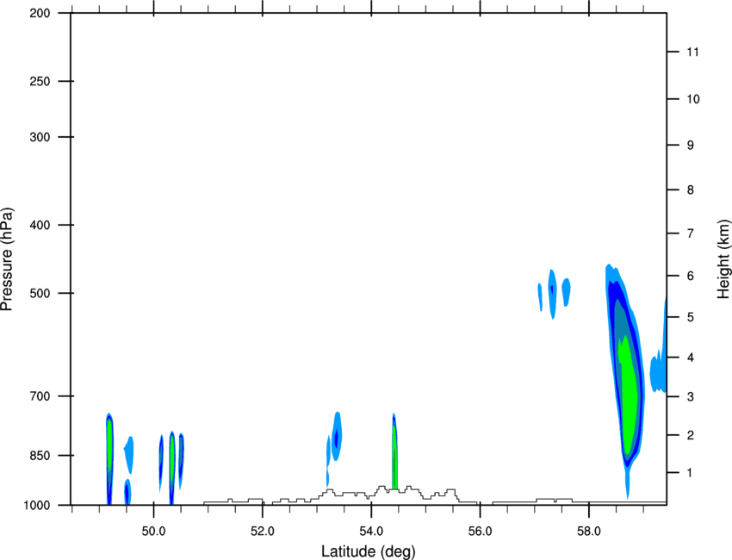Click height tick label 2
This screenshot has height=560, width=732.
691,435
